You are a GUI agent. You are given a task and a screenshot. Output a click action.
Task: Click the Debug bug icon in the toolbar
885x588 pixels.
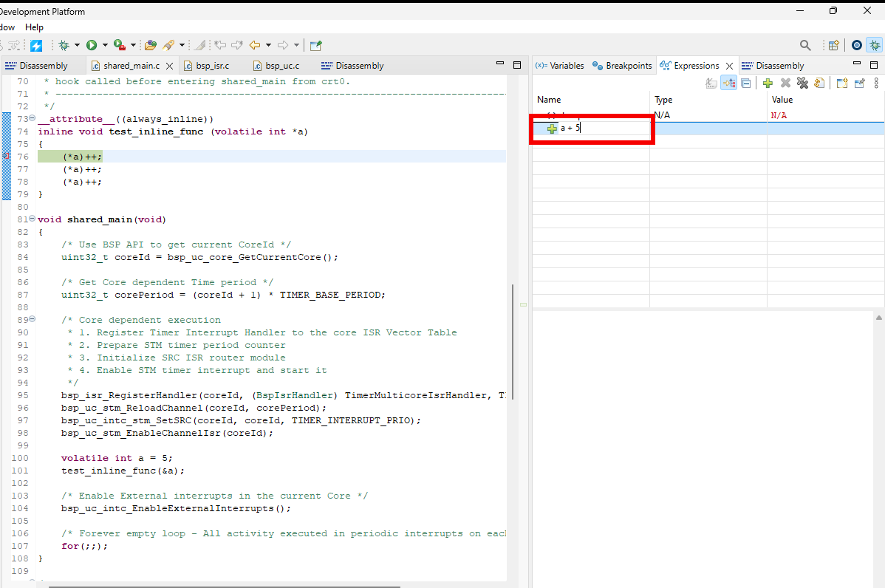[64, 45]
